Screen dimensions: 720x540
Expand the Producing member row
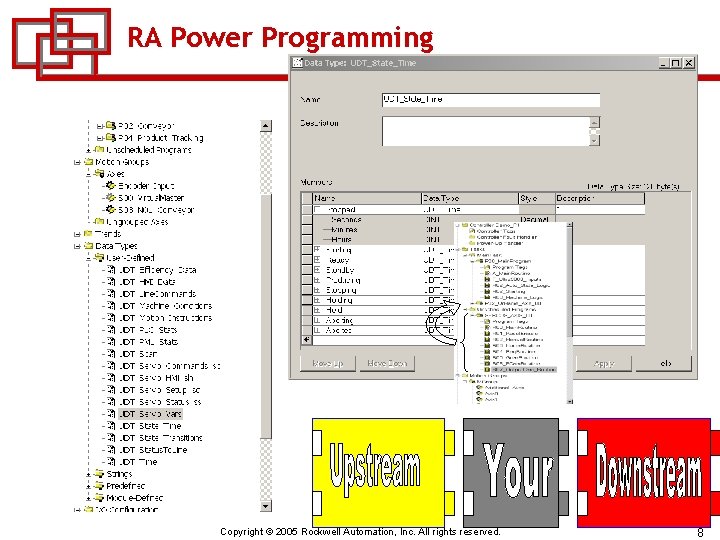click(x=317, y=280)
